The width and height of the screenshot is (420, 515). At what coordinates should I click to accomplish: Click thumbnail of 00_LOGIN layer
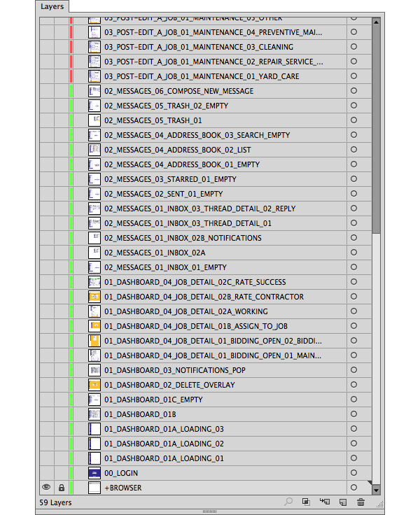(94, 473)
